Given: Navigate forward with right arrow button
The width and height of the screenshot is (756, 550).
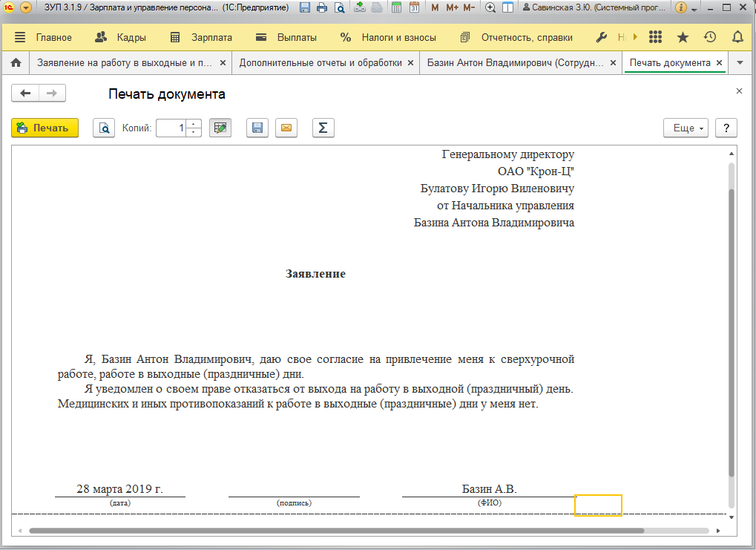Looking at the screenshot, I should (52, 93).
